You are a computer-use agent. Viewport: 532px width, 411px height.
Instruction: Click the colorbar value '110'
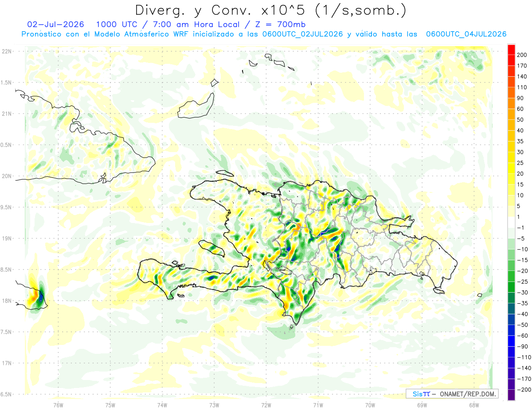point(523,87)
